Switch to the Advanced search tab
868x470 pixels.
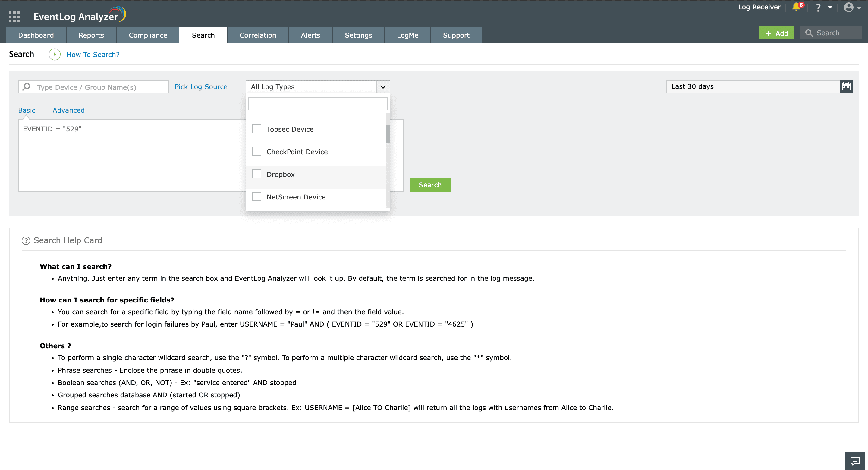68,111
